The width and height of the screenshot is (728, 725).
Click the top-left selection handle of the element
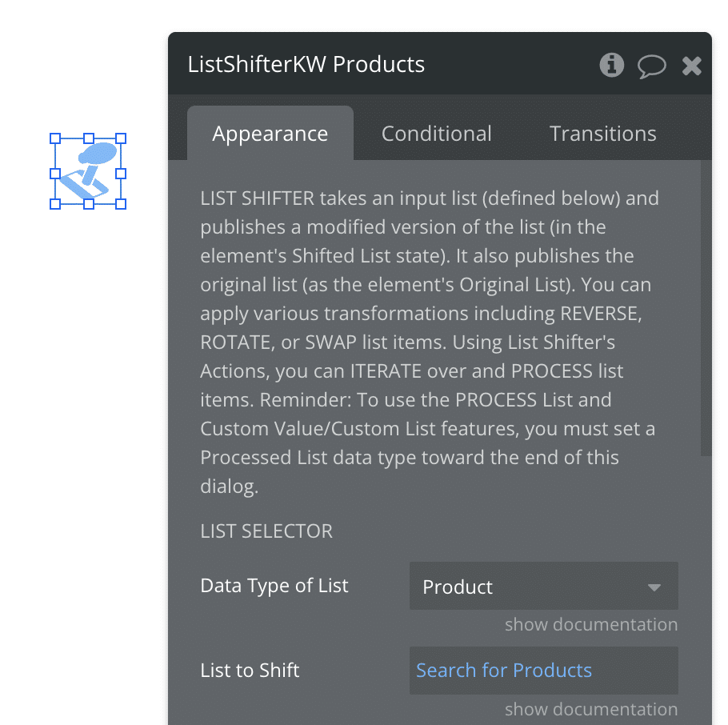pyautogui.click(x=54, y=137)
